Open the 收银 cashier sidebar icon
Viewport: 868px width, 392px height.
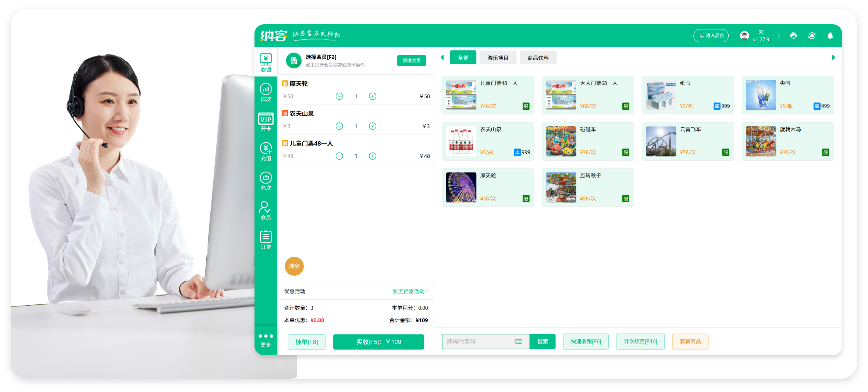(266, 63)
